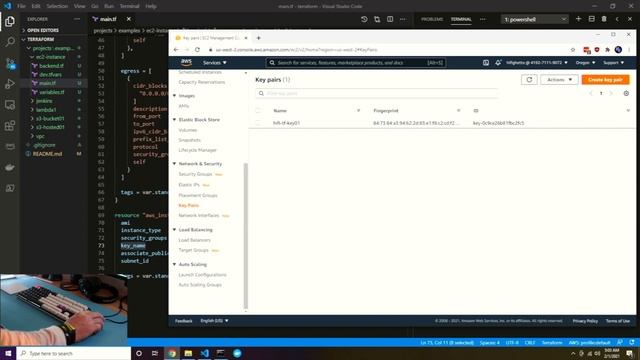Open the Search view in VS Code activity bar

coord(10,42)
